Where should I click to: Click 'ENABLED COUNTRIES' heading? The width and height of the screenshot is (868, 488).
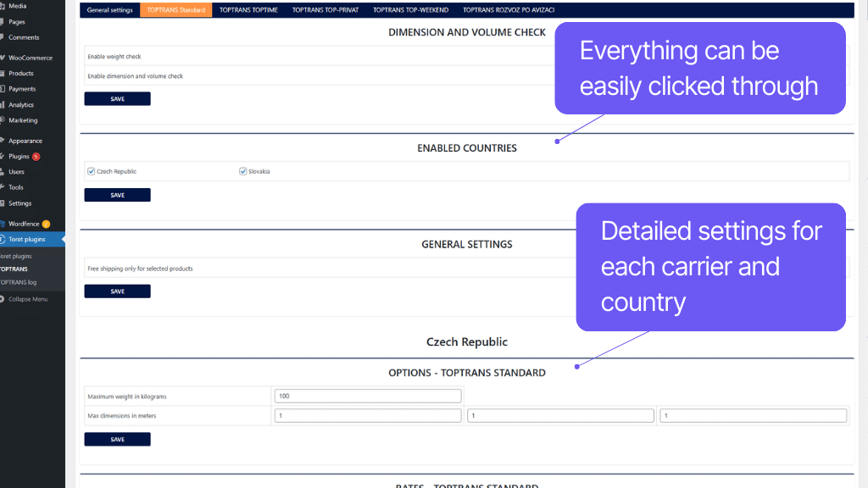click(x=467, y=148)
